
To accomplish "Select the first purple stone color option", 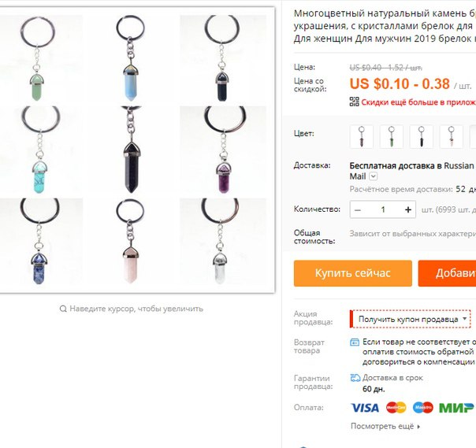I will (x=361, y=137).
